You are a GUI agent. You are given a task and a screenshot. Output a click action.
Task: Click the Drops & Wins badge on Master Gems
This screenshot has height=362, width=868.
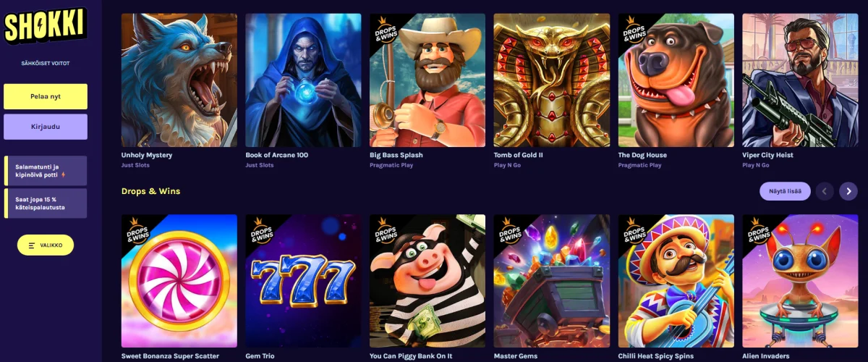(511, 231)
